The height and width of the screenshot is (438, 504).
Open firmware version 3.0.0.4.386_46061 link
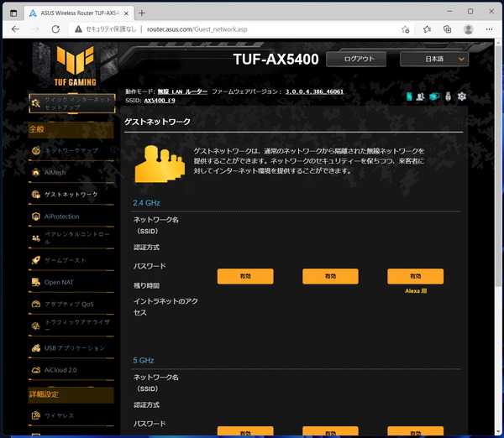coord(314,91)
